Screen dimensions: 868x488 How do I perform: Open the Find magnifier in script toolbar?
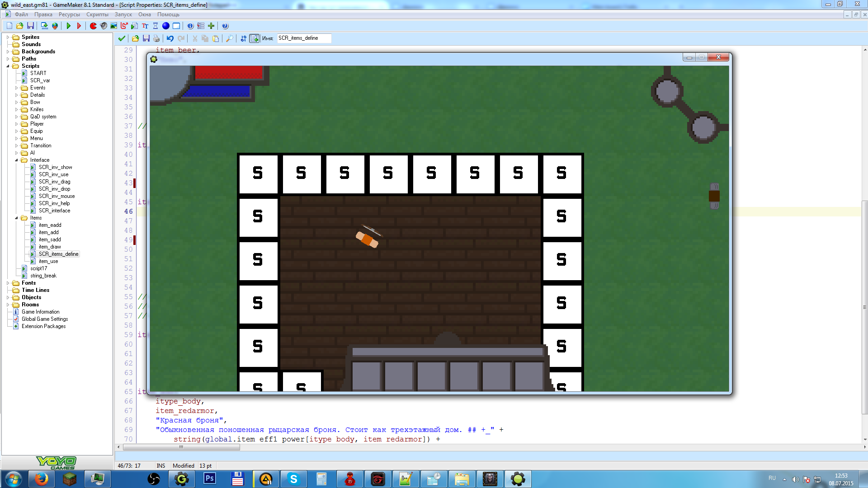[230, 38]
